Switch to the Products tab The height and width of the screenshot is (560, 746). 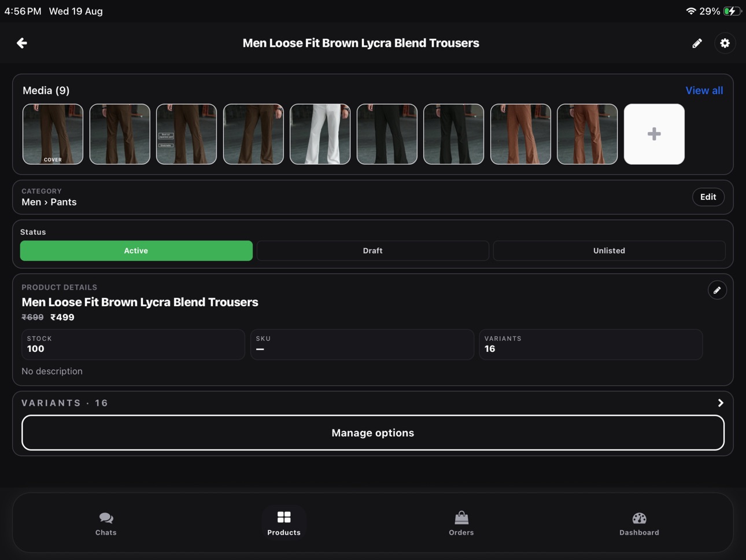click(x=284, y=524)
